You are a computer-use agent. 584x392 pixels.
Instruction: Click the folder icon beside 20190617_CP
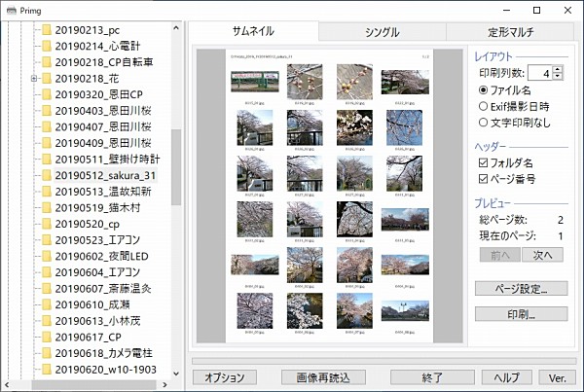[x=47, y=338]
